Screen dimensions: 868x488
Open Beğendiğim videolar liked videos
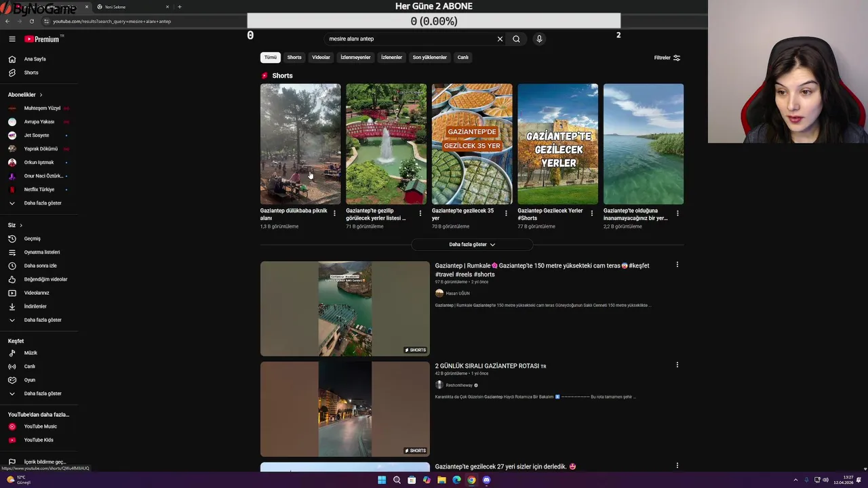point(45,279)
